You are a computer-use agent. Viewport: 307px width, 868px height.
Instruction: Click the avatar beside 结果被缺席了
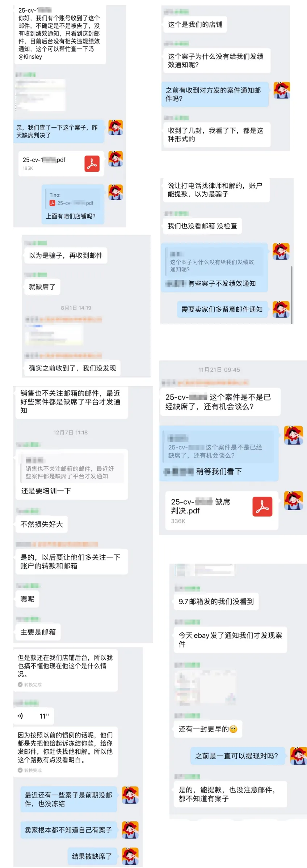click(130, 856)
